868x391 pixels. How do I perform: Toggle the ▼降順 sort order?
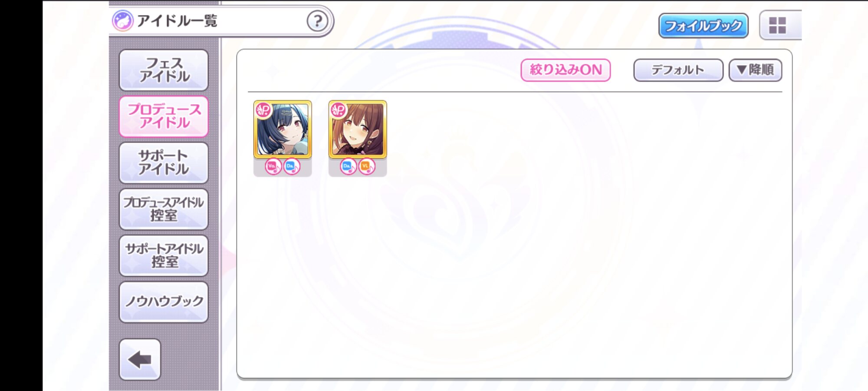tap(755, 70)
